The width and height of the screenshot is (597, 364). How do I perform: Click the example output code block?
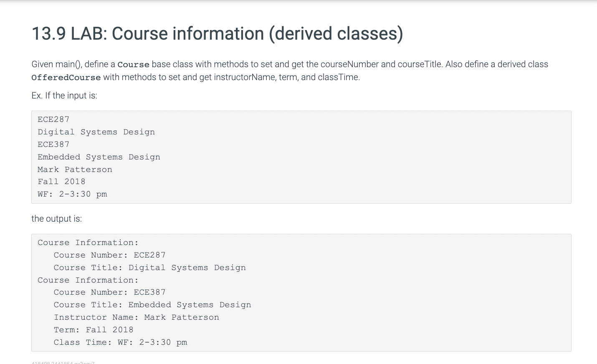301,292
